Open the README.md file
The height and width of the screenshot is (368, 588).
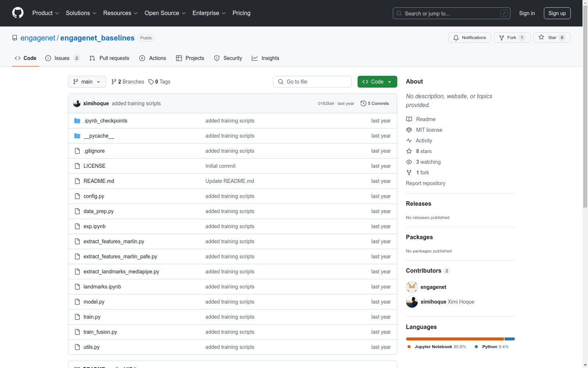pos(99,181)
